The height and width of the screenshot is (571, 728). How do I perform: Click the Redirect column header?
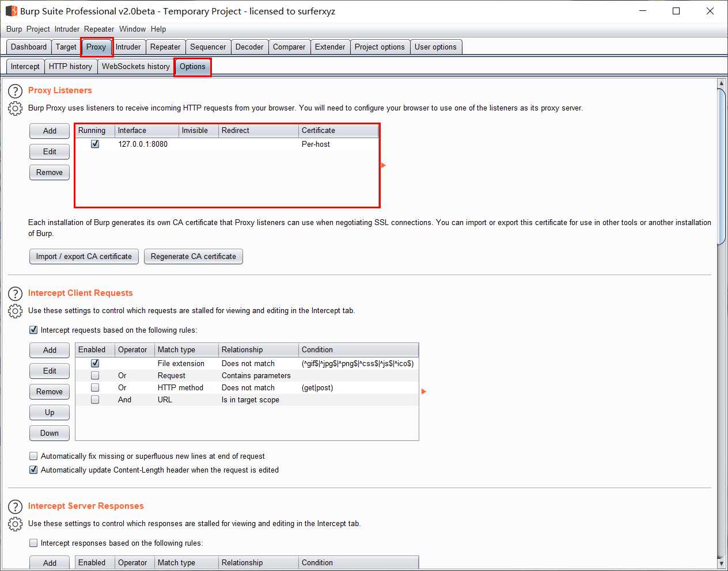259,131
